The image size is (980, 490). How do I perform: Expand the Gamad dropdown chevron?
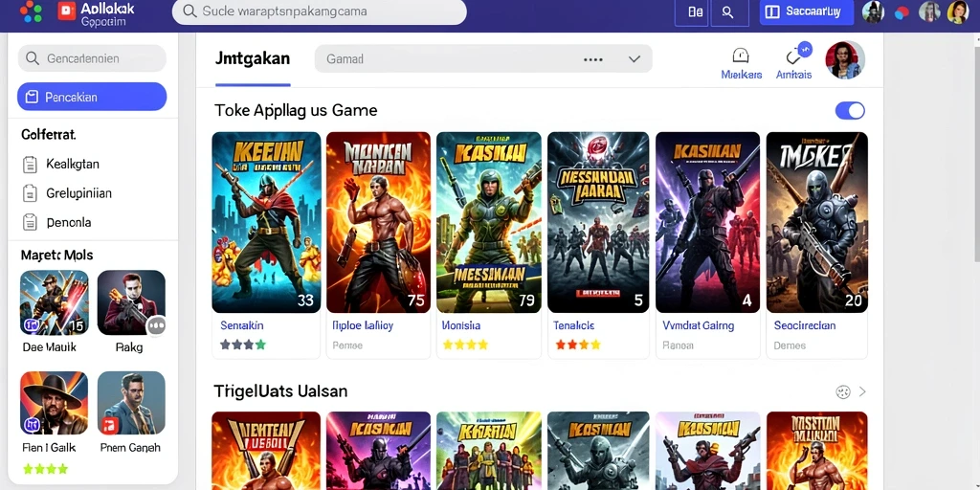click(635, 59)
